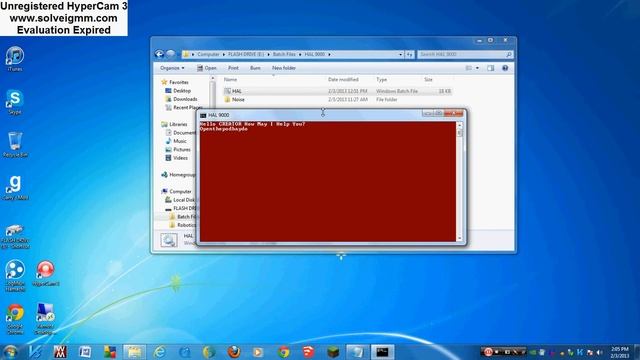Click the HAL 9000 console scrollbar down arrow

[460, 238]
